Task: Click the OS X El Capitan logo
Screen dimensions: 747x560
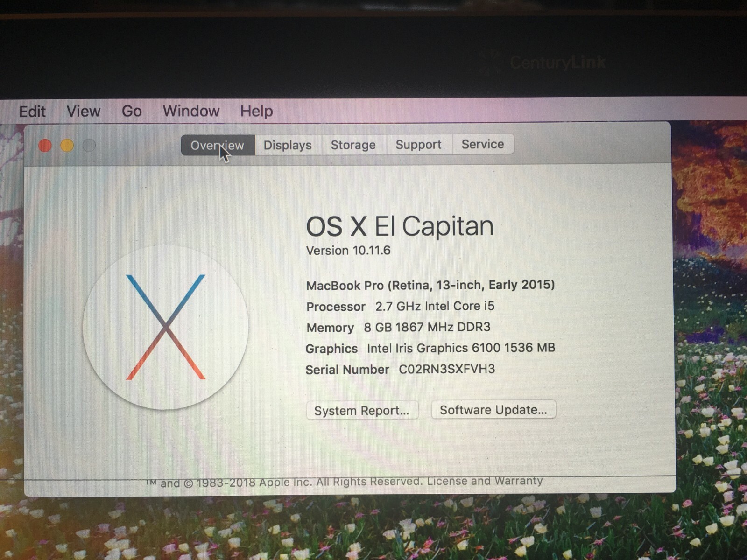Action: coord(166,327)
